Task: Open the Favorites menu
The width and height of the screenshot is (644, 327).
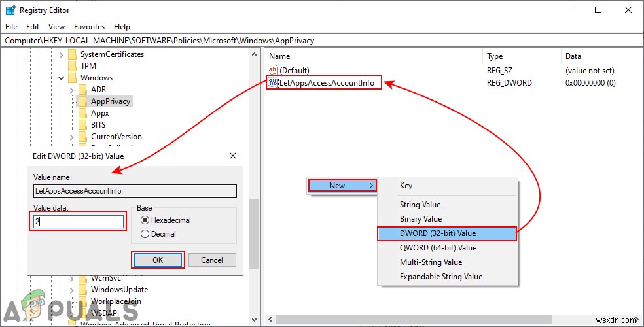Action: click(x=89, y=27)
